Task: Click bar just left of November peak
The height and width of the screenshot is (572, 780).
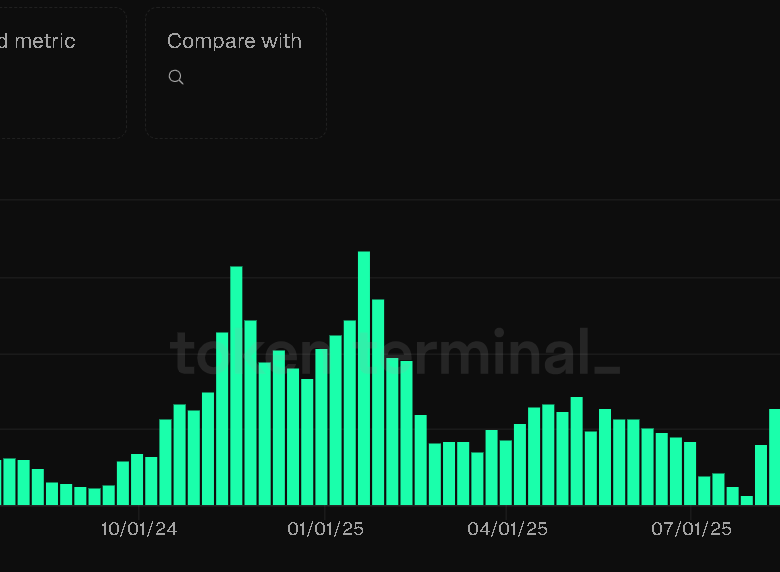Action: pos(222,418)
